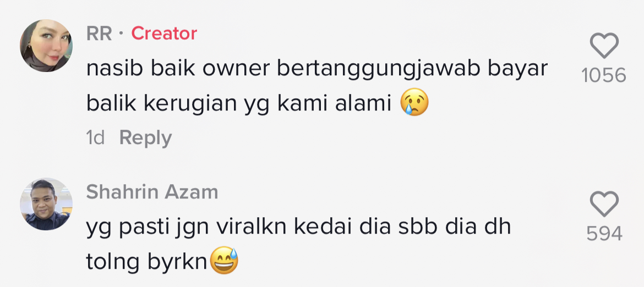Click the red Creator badge label
Viewport: 644px width, 287px height.
[x=164, y=34]
